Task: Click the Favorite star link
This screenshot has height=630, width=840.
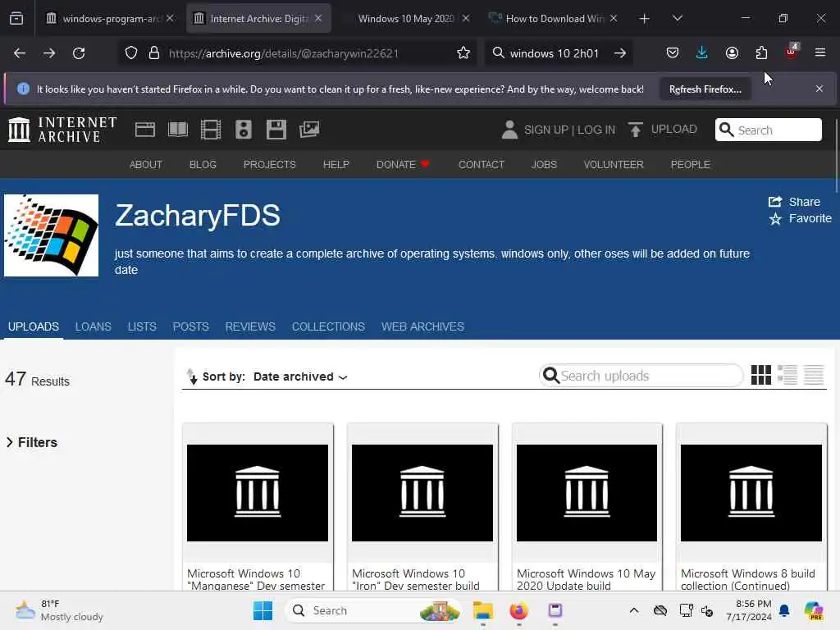Action: [801, 218]
